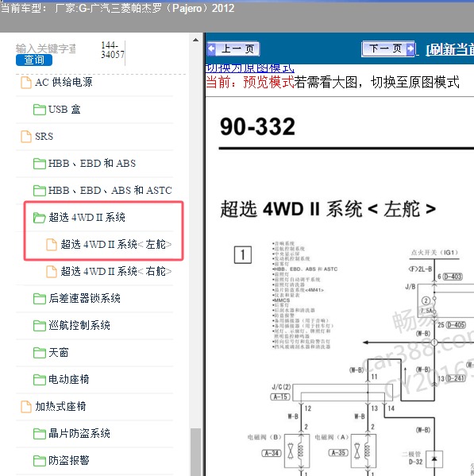The image size is (474, 476).
Task: Collapse the 超选 4WD II 系统 folder
Action: click(x=87, y=218)
